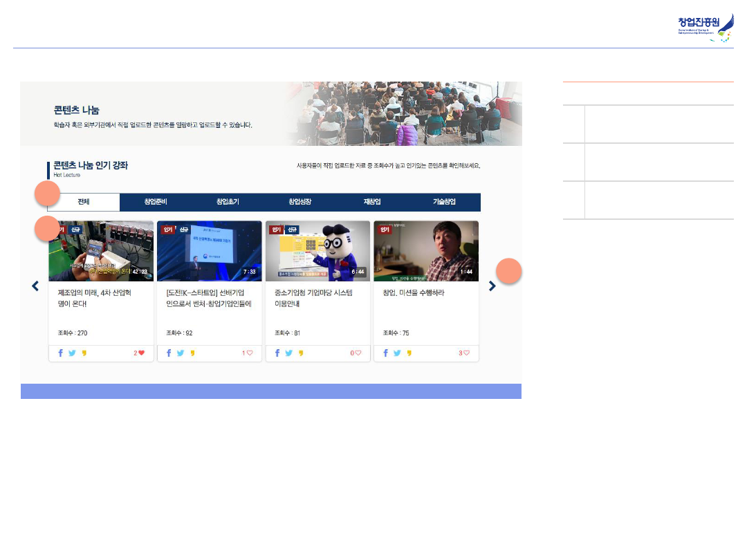Share '제조업의 미래' card on Twitter
Screen dimensions: 747x560
(72, 353)
